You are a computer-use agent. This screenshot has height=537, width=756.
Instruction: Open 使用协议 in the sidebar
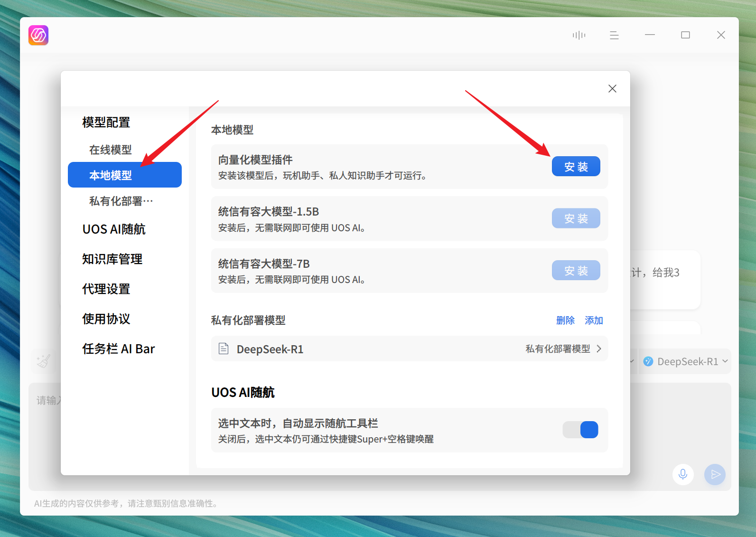pyautogui.click(x=106, y=319)
